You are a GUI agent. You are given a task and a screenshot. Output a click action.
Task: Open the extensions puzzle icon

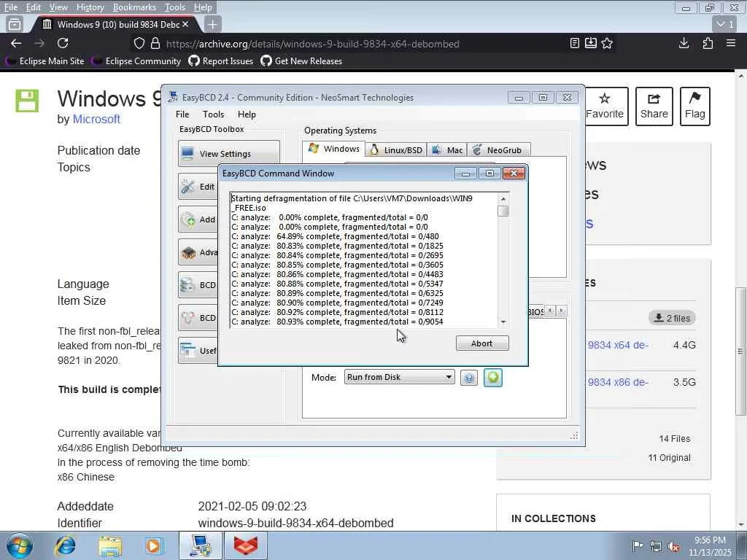coord(708,43)
